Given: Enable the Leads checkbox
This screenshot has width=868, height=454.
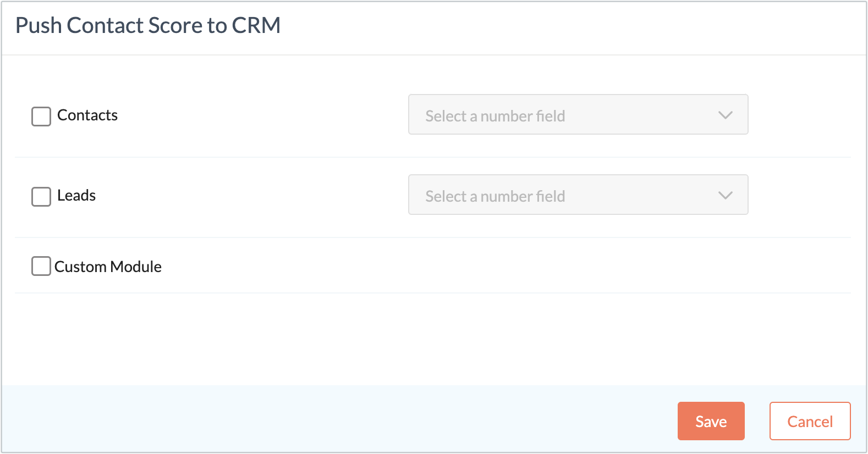Looking at the screenshot, I should coord(41,197).
